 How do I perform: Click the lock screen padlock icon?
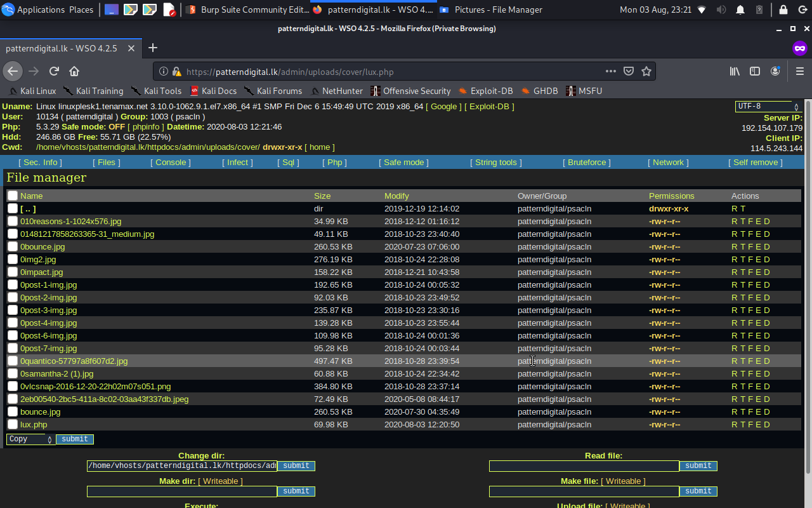[783, 10]
